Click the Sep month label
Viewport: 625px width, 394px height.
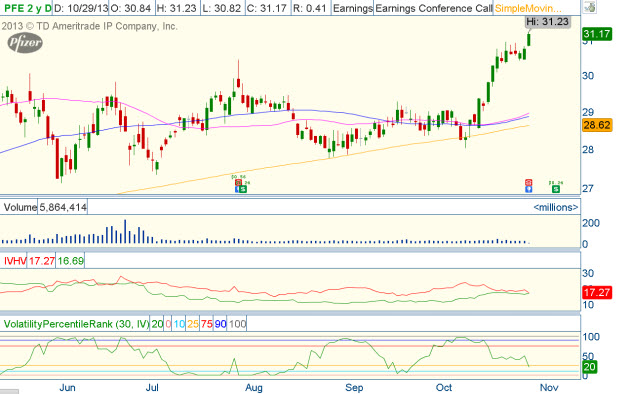point(354,388)
